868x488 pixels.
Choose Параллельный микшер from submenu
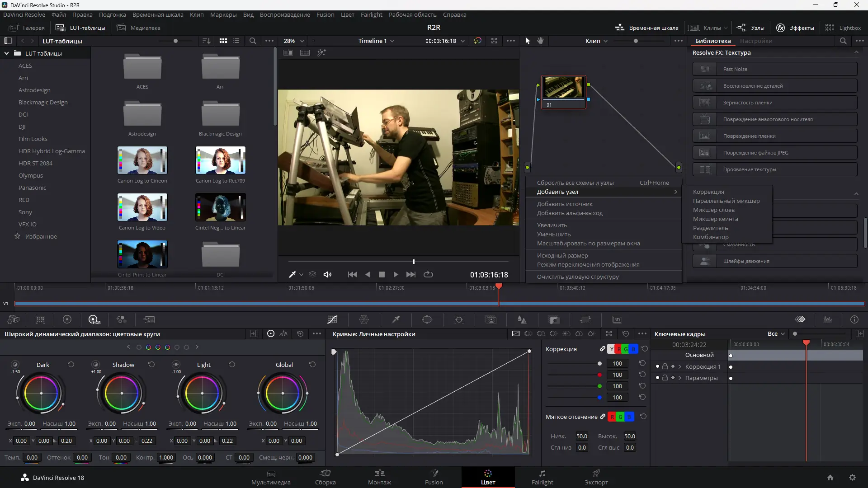click(x=726, y=201)
